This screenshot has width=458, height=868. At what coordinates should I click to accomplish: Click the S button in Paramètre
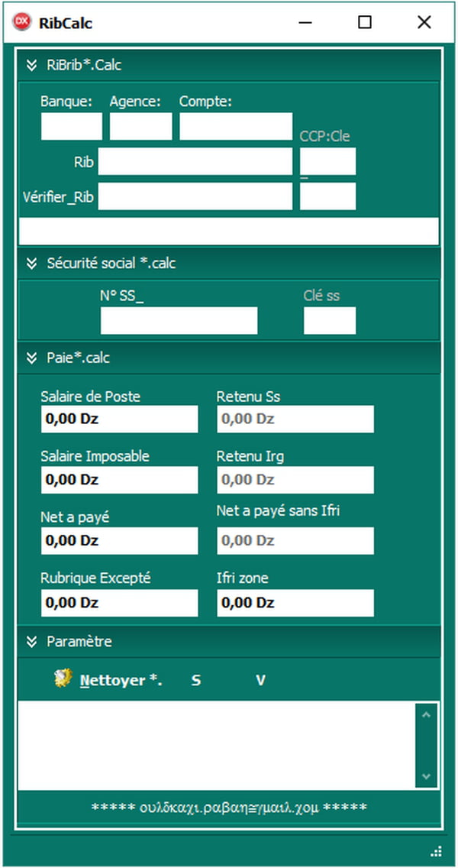click(x=196, y=680)
